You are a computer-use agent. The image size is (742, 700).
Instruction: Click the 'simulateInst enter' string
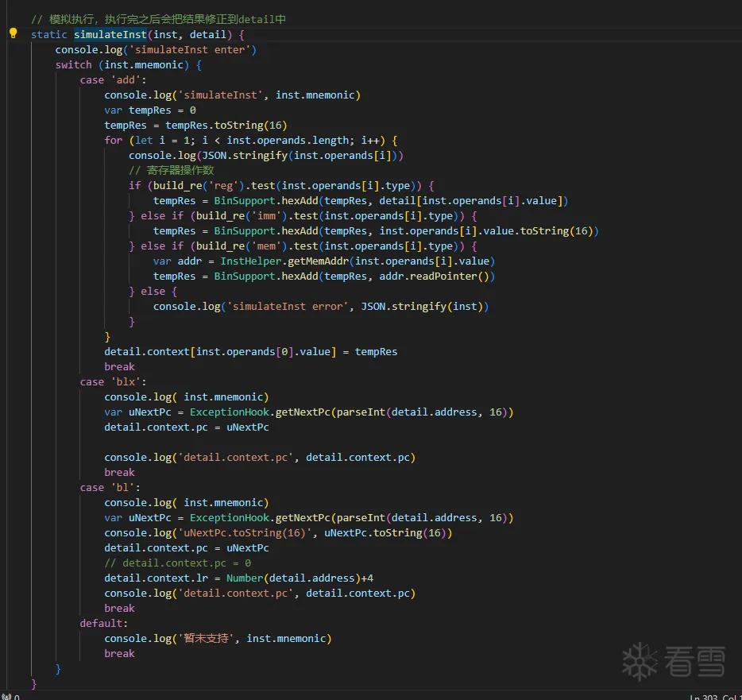point(189,50)
